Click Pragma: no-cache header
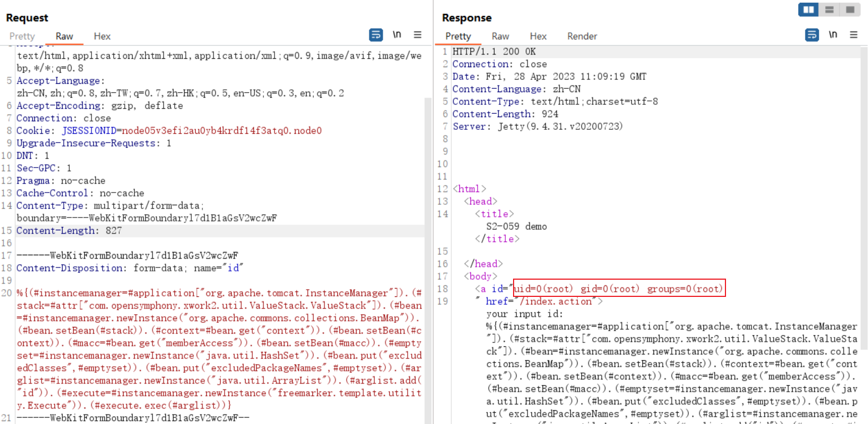868x424 pixels. point(61,181)
